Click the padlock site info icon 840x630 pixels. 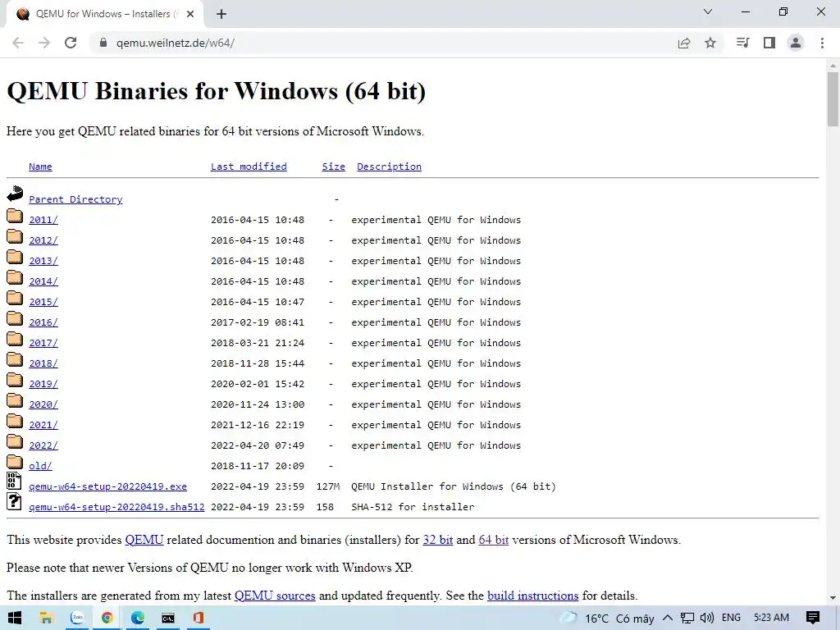tap(103, 43)
